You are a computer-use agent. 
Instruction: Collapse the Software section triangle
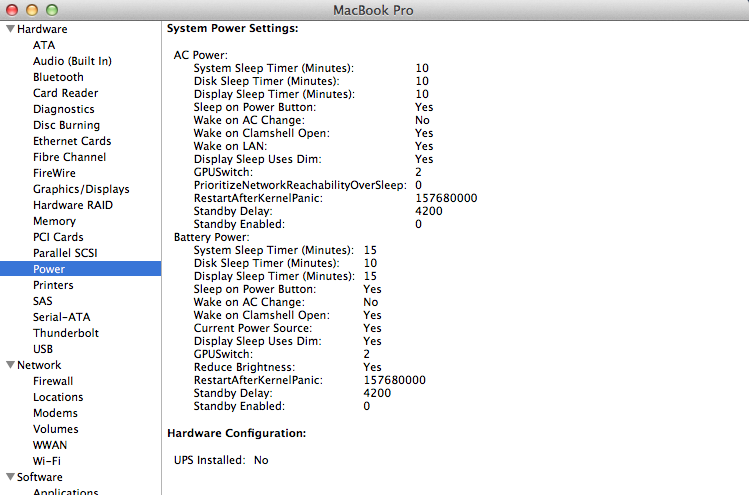click(x=10, y=477)
